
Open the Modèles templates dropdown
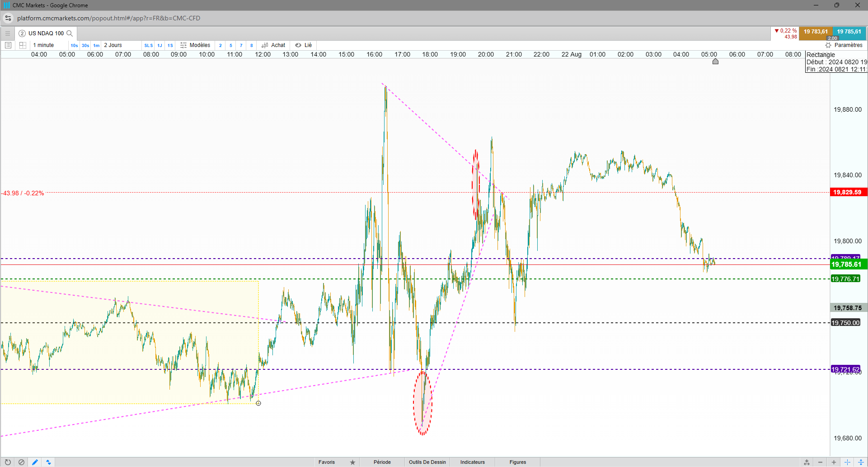[x=195, y=45]
